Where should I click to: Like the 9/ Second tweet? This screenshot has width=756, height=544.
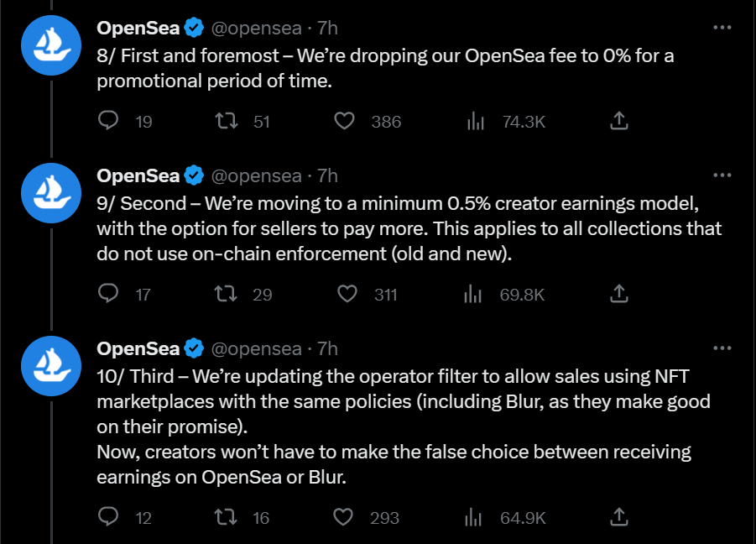tap(347, 295)
